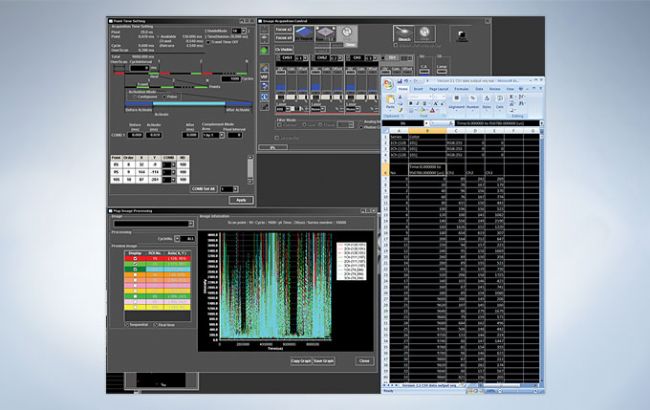Viewport: 650px width, 410px height.
Task: Click the Excel Office button
Action: pos(387,83)
